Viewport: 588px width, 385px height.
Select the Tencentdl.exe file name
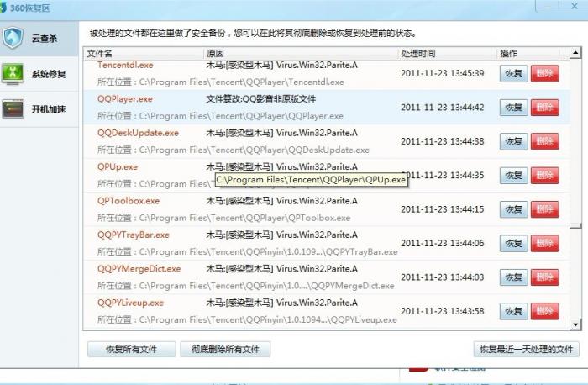[x=125, y=65]
